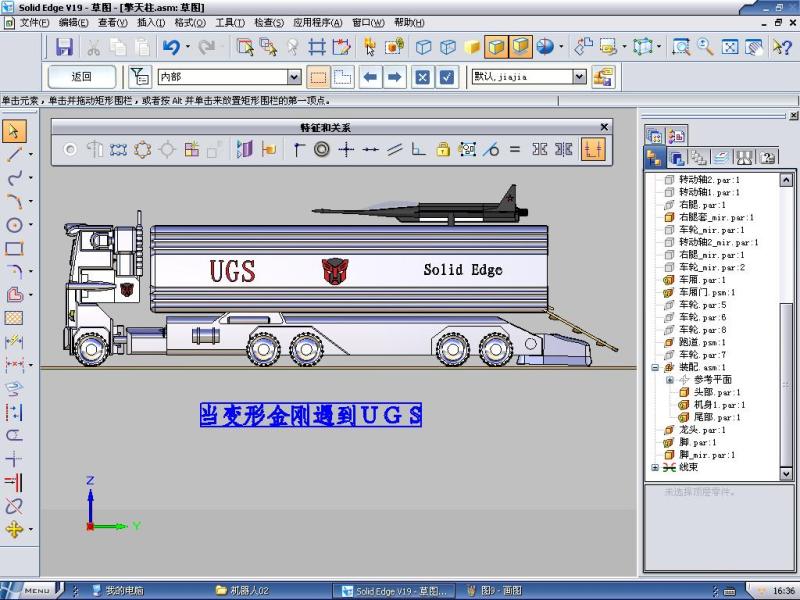Image resolution: width=800 pixels, height=600 pixels.
Task: Click the left blue arrow button
Action: coord(370,77)
